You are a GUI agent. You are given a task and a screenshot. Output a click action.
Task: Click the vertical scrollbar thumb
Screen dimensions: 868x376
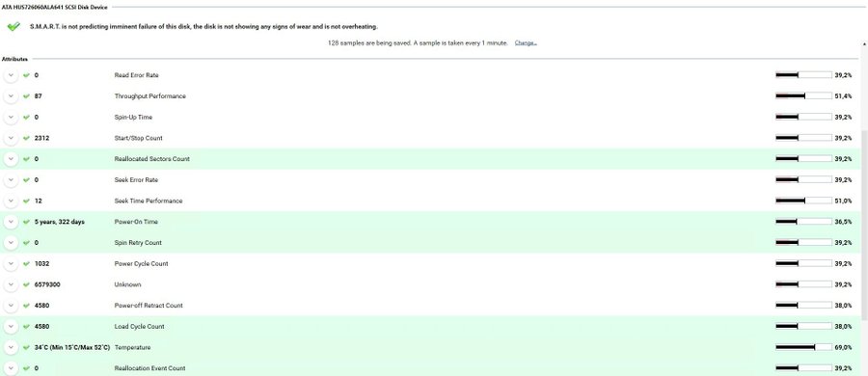864,226
